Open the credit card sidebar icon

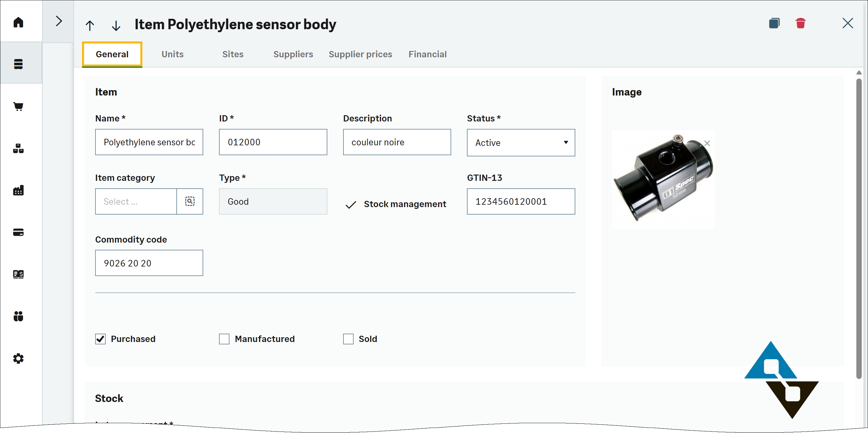tap(18, 232)
